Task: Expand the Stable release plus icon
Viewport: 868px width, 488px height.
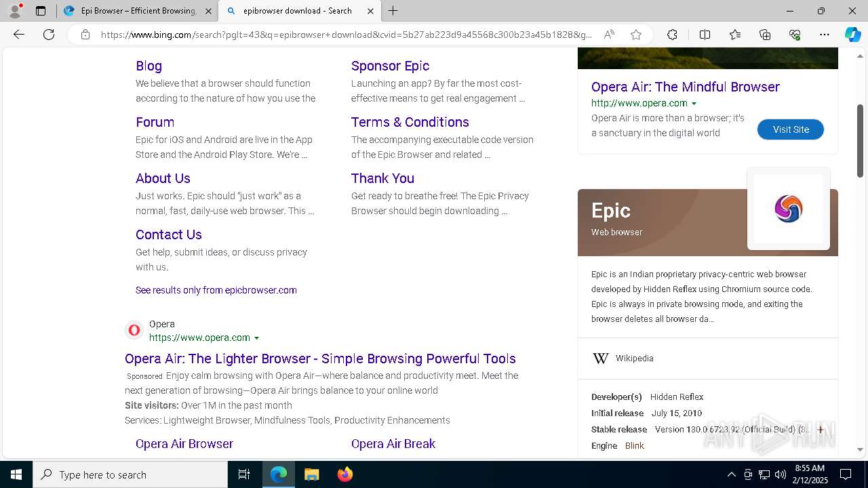Action: pyautogui.click(x=821, y=430)
